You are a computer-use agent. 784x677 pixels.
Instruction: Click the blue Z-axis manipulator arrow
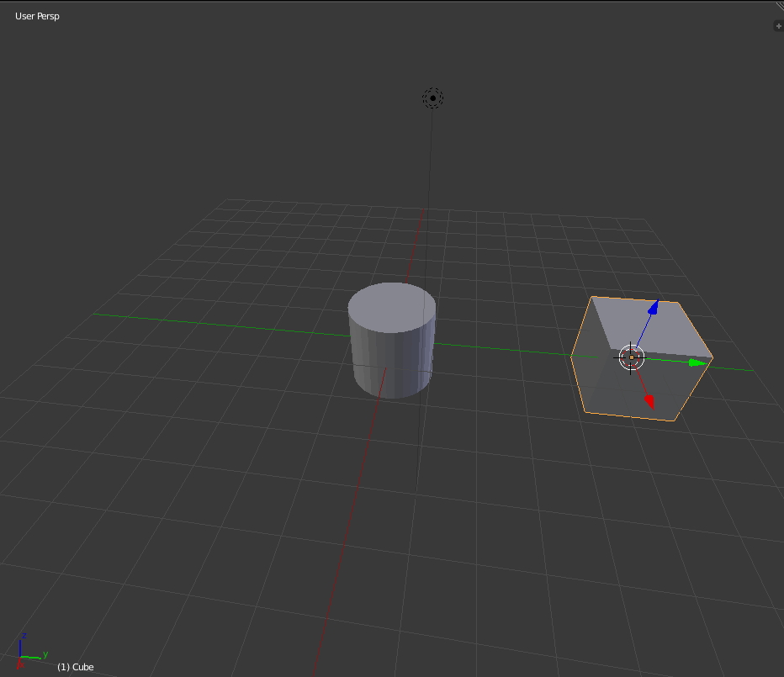[653, 307]
